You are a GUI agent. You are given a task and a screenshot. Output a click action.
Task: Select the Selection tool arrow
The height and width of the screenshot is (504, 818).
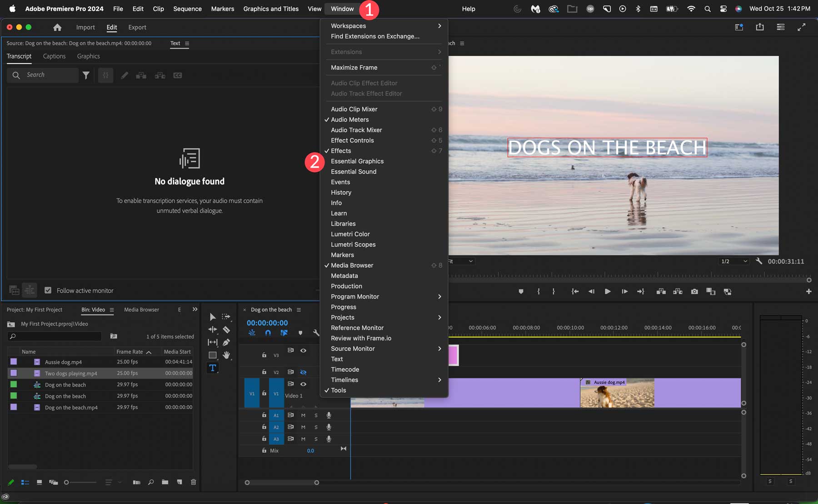(x=212, y=317)
